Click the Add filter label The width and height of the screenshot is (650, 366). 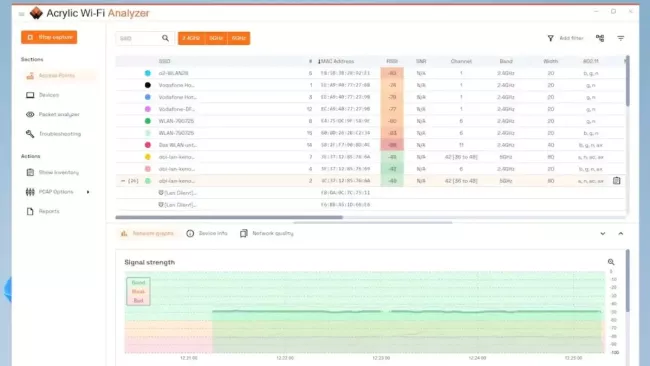pos(571,38)
